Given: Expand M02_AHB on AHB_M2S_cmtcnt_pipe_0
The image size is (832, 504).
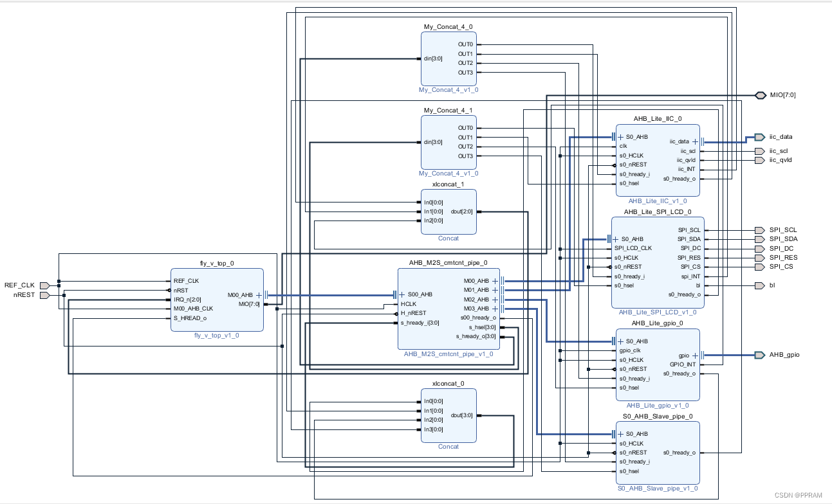Looking at the screenshot, I should pos(495,300).
